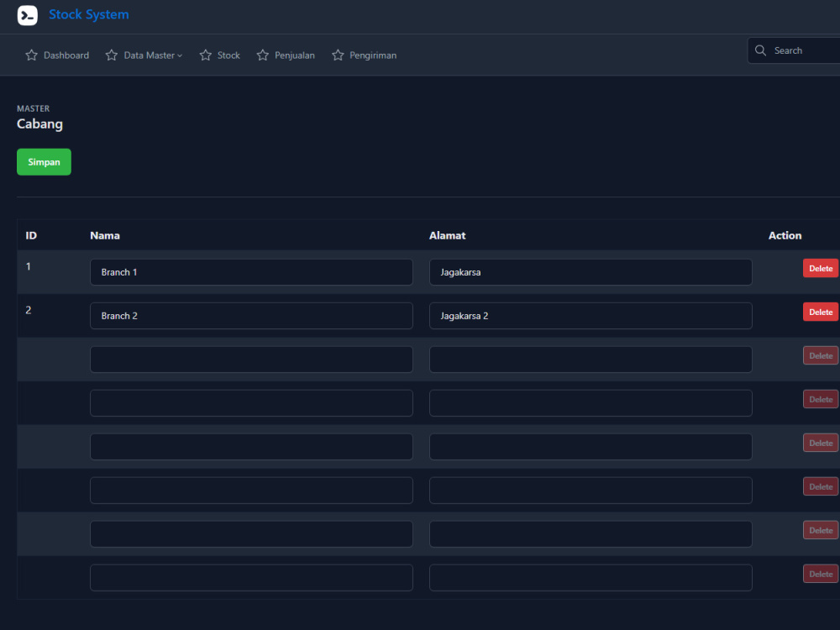Click the MASTER label above Cabang
840x630 pixels.
34,108
